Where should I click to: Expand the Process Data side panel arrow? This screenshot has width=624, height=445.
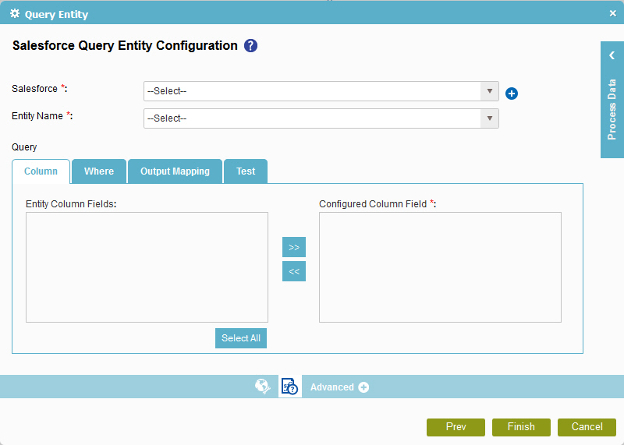tap(612, 55)
